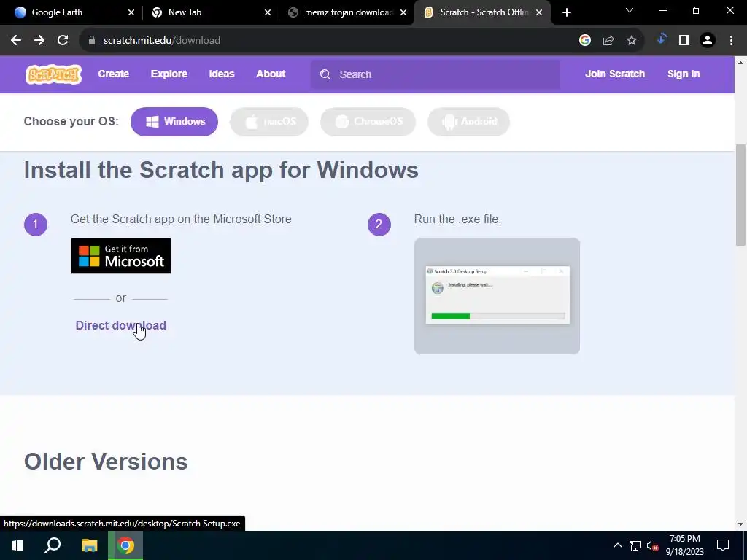This screenshot has width=747, height=560.
Task: Open the tab search dropdown chevron
Action: pos(630,10)
